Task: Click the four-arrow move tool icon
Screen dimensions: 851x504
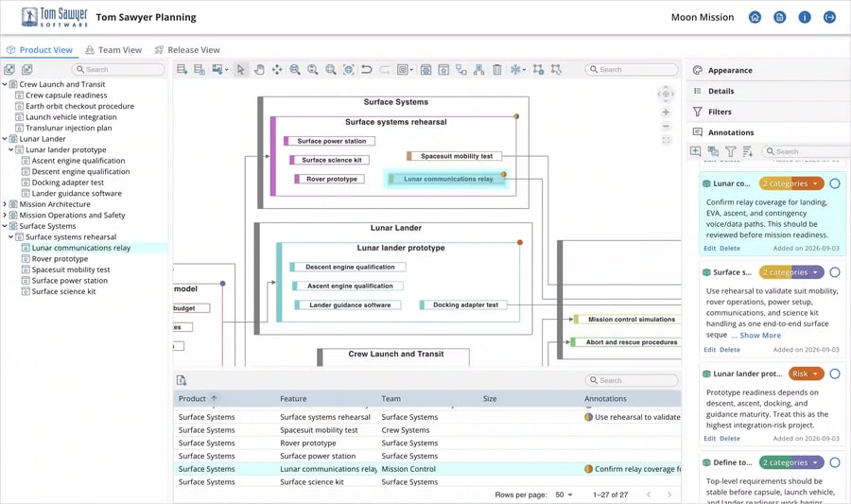Action: 277,69
